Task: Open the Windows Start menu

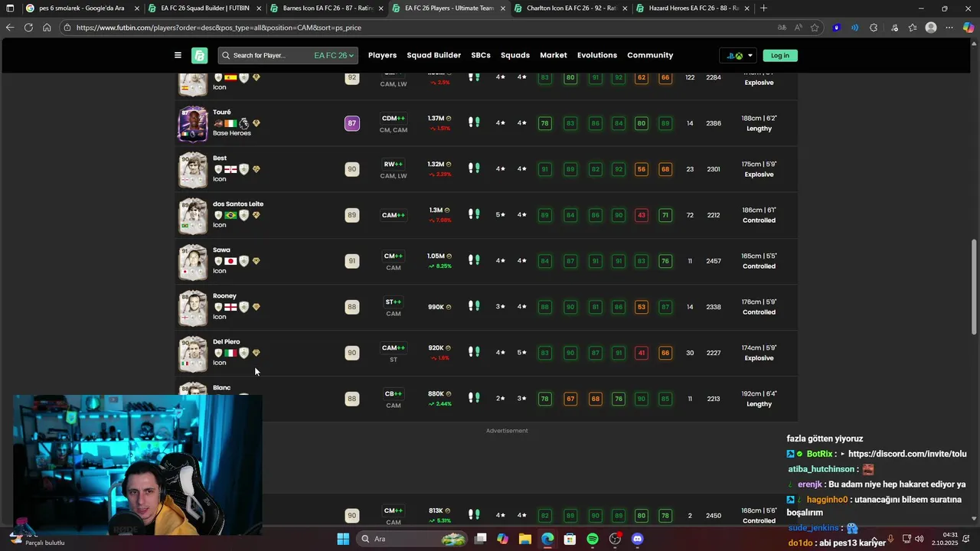Action: point(343,539)
